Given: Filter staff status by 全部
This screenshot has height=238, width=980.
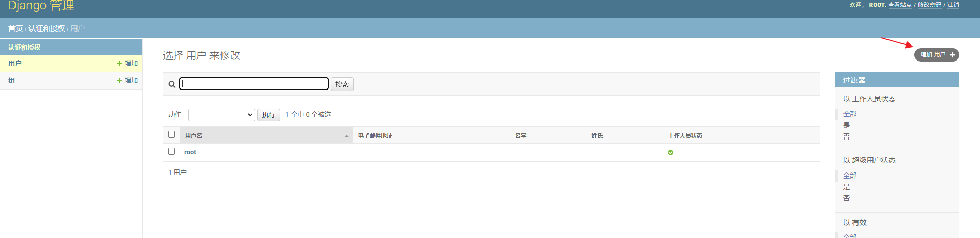Looking at the screenshot, I should pos(850,114).
